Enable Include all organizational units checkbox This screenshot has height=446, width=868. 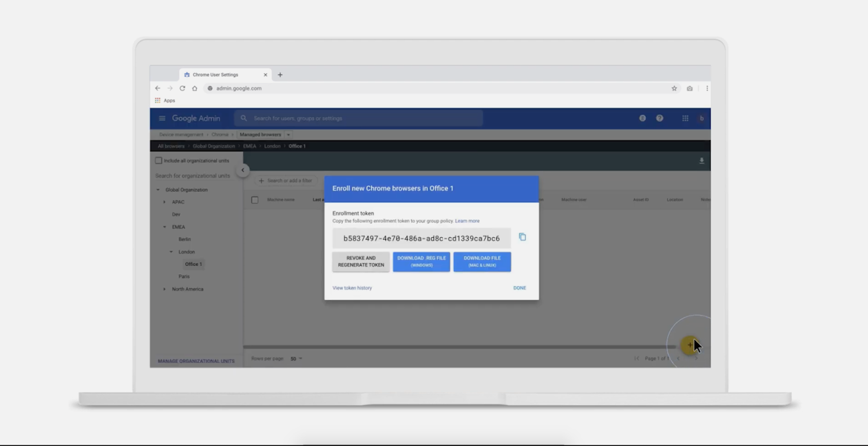[159, 161]
